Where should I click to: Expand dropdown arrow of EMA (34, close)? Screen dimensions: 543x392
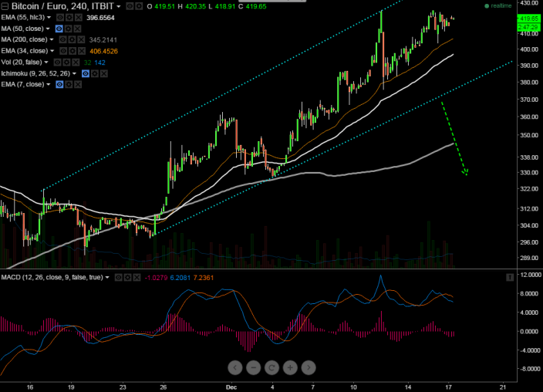52,51
